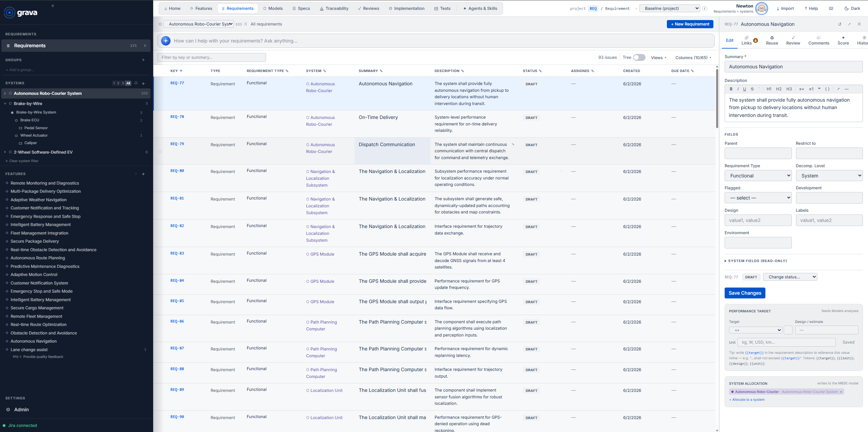This screenshot has height=432, width=868.
Task: Collapse the Brake-by-Wire system tree
Action: [x=5, y=104]
